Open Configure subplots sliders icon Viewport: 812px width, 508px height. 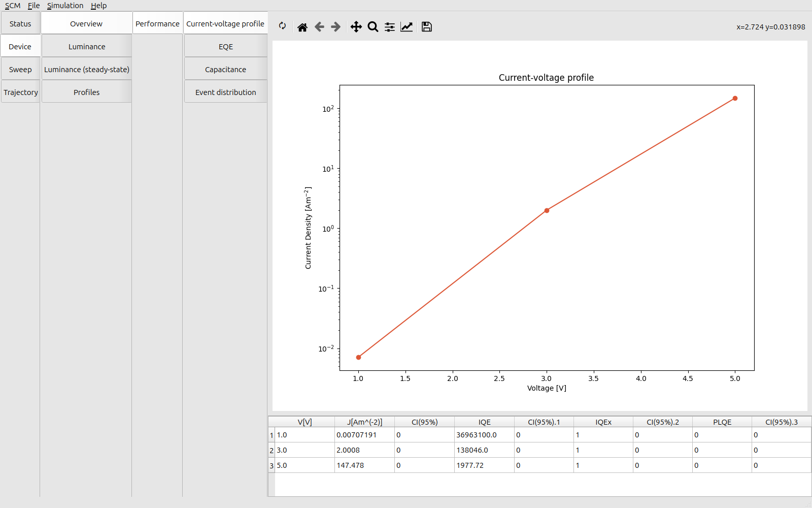coord(390,27)
